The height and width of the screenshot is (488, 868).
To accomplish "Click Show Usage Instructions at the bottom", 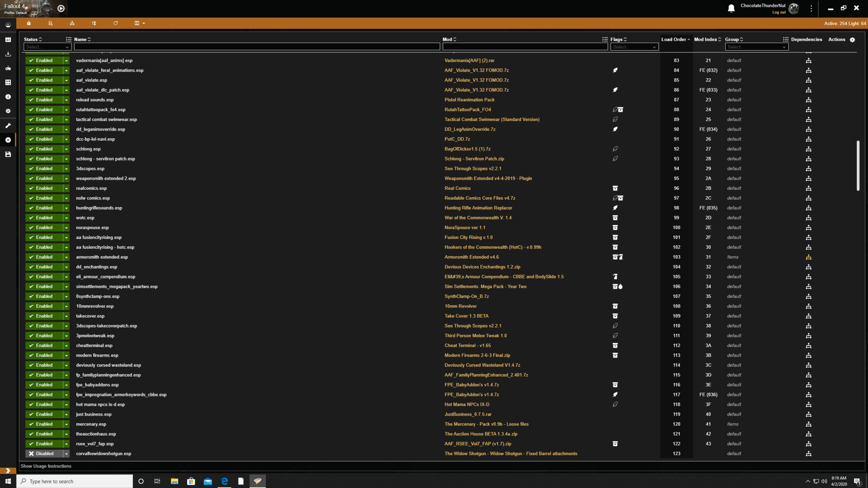I will (x=46, y=466).
